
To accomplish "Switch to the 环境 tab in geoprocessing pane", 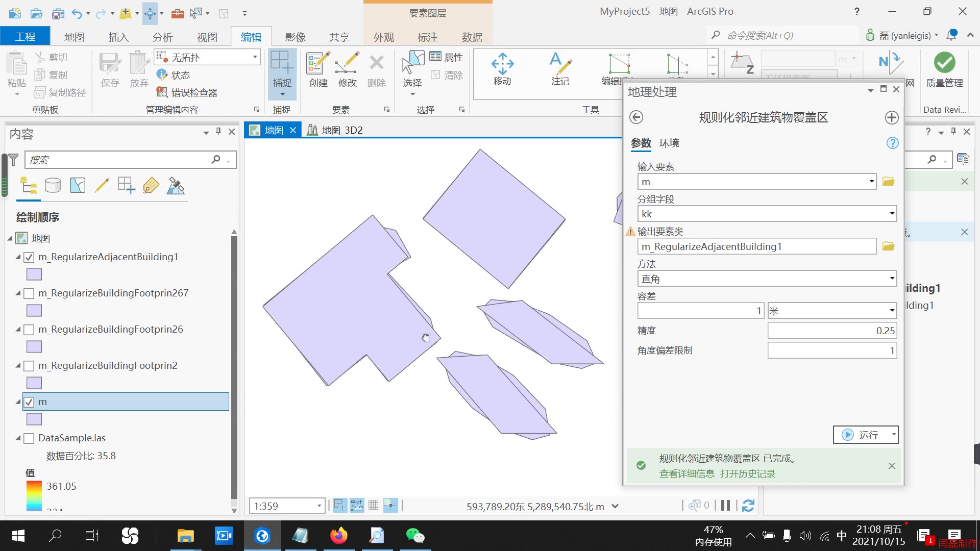I will coord(669,143).
